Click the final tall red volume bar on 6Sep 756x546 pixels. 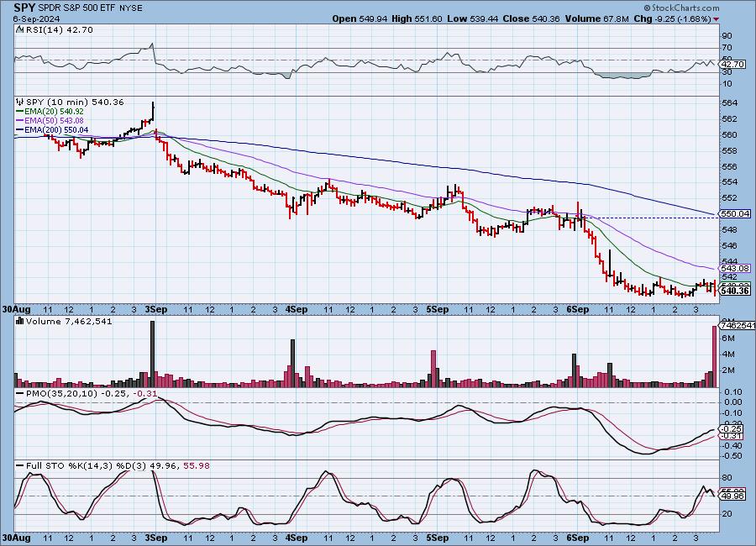pyautogui.click(x=715, y=356)
